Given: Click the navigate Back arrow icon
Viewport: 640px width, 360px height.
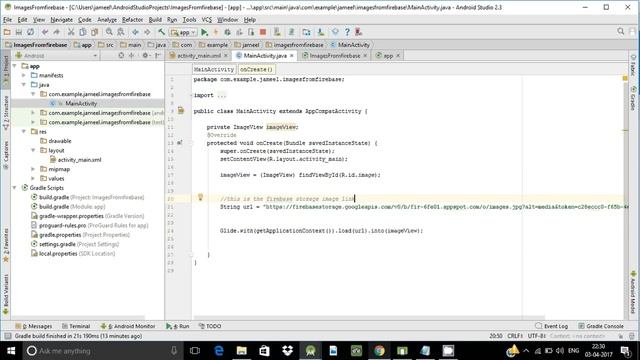Looking at the screenshot, I should (135, 32).
